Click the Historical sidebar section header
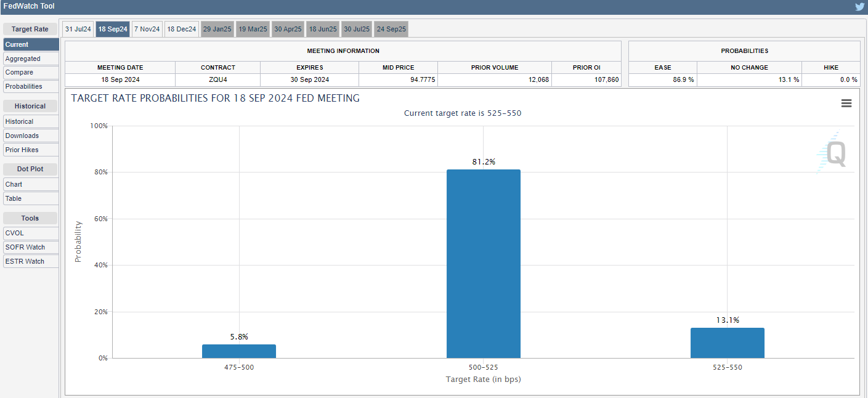868x398 pixels. coord(30,106)
